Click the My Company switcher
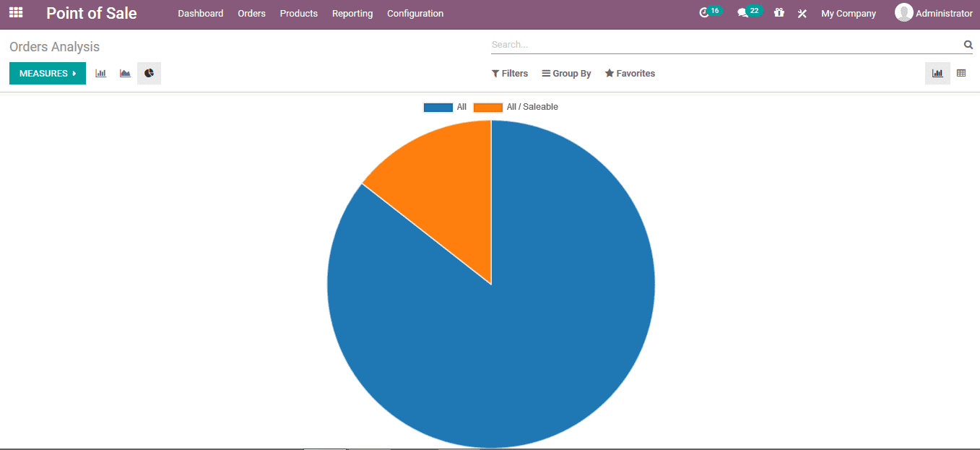This screenshot has height=450, width=980. [x=849, y=14]
